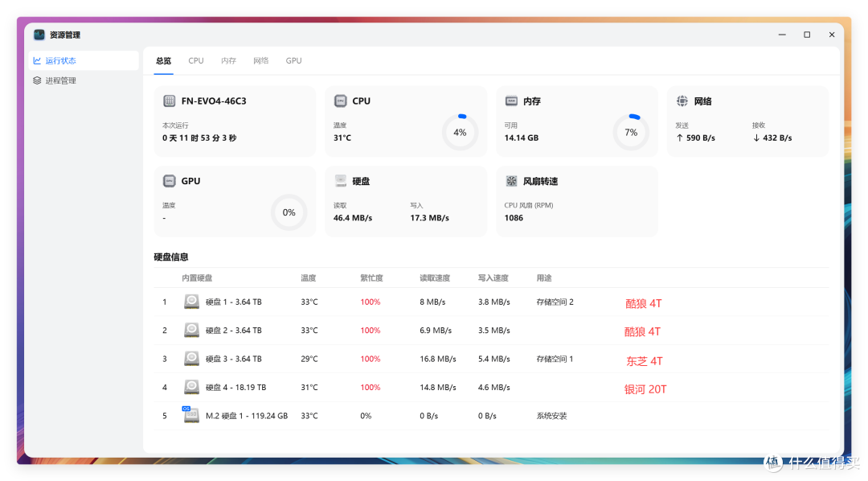The width and height of the screenshot is (868, 481).
Task: Click the 内存 7% usage ring
Action: [x=631, y=133]
